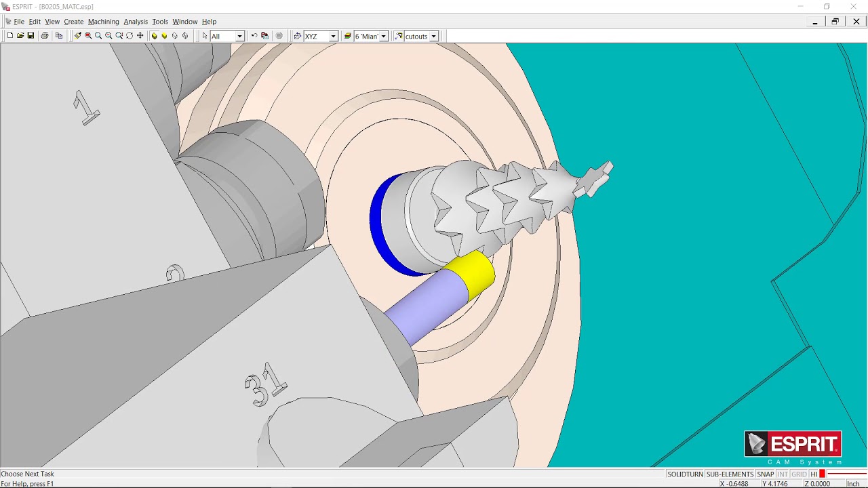
Task: Activate the pan view cross-arrows icon
Action: click(140, 36)
